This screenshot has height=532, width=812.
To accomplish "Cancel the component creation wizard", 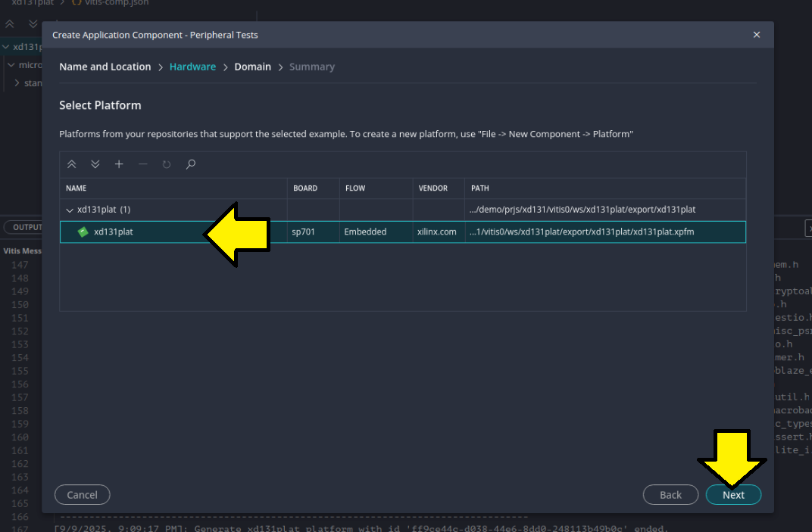I will [82, 495].
